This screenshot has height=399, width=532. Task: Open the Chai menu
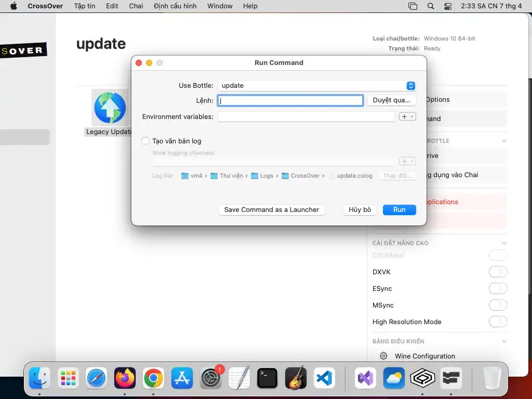click(136, 6)
